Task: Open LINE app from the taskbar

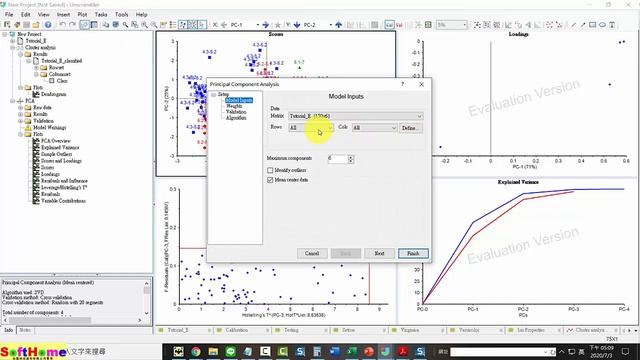Action: 231,351
